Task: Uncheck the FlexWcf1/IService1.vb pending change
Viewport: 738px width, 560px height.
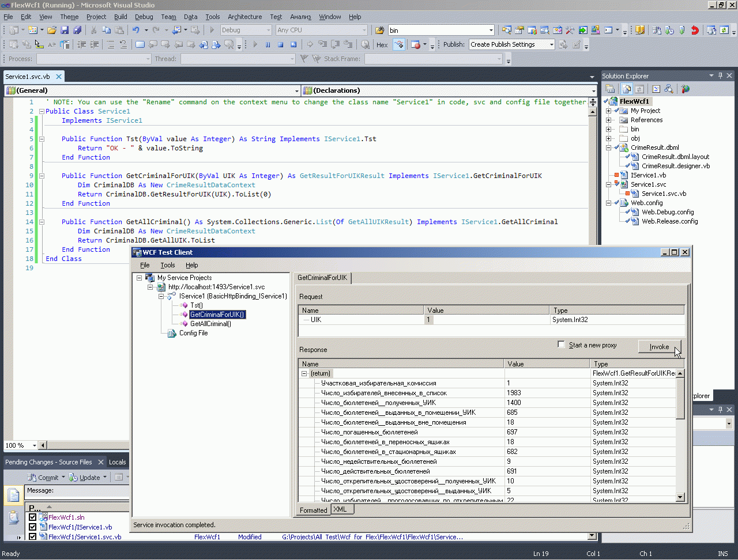Action: [x=33, y=527]
